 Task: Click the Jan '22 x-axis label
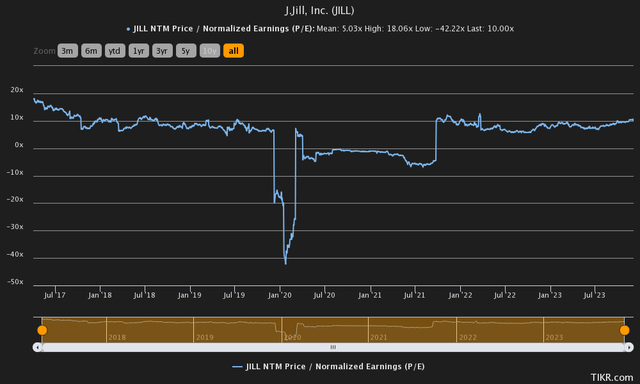coord(460,295)
